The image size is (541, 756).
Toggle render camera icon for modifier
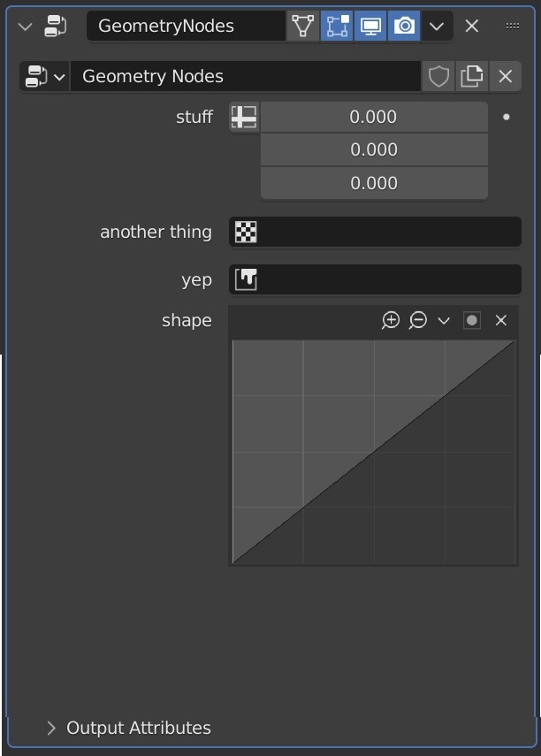click(404, 26)
